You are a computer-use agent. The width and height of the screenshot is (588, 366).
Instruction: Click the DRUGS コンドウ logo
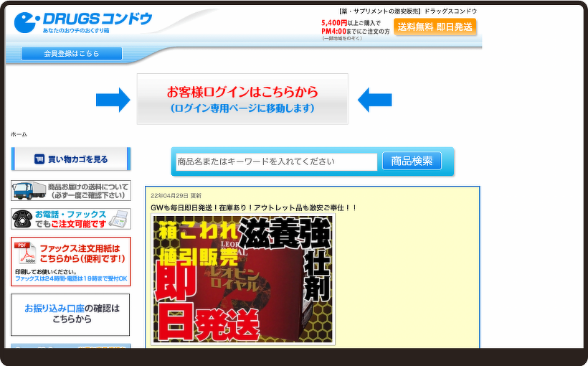click(83, 22)
